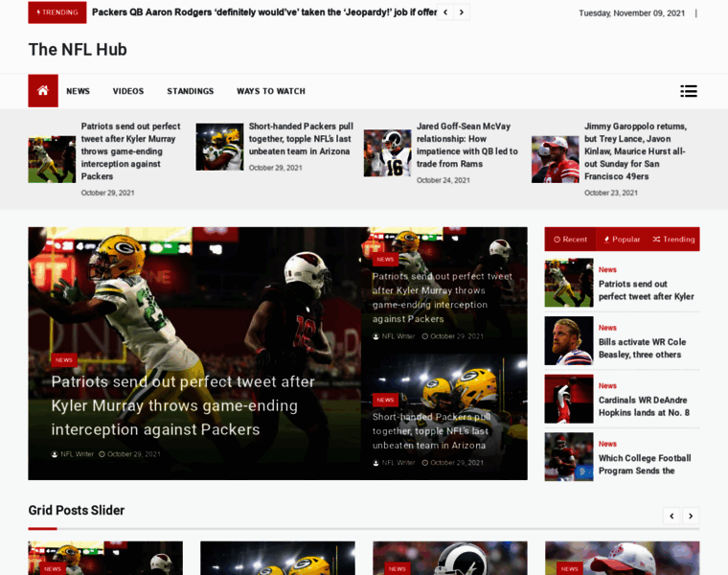Viewport: 728px width, 575px height.
Task: Open the hamburger list menu icon
Action: (x=689, y=91)
